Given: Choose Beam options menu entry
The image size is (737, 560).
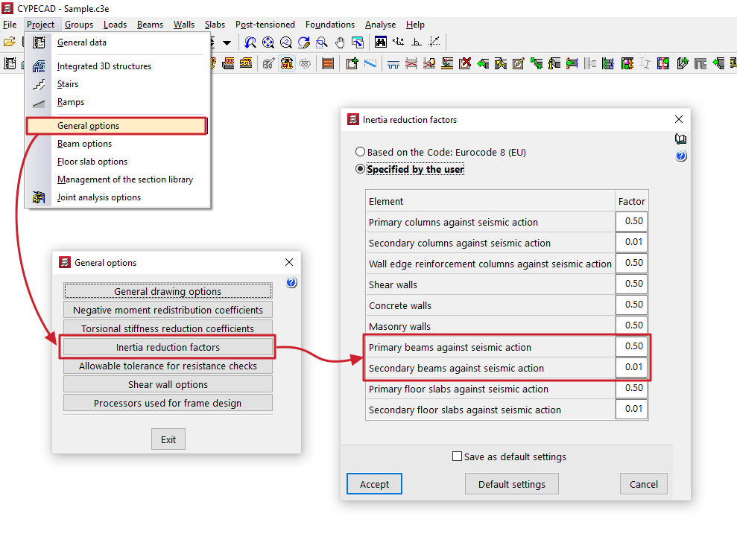Looking at the screenshot, I should (x=116, y=144).
